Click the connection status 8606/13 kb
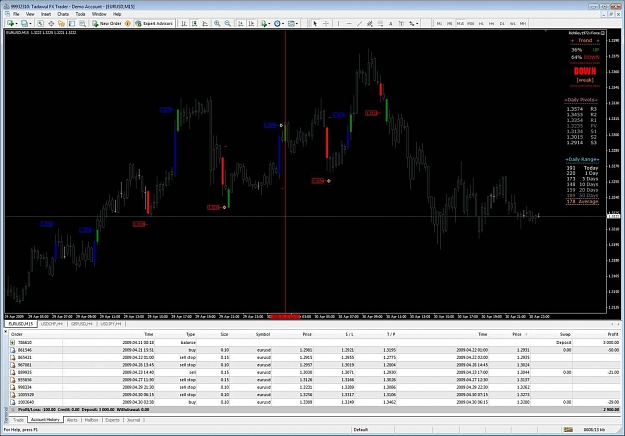This screenshot has width=625, height=436. [594, 430]
